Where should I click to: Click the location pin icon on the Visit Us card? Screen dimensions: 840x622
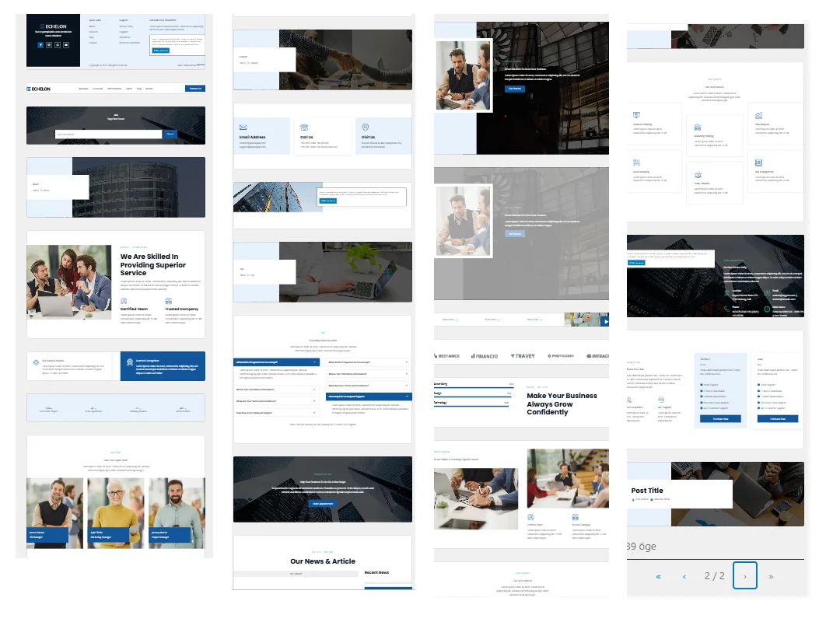[x=365, y=127]
